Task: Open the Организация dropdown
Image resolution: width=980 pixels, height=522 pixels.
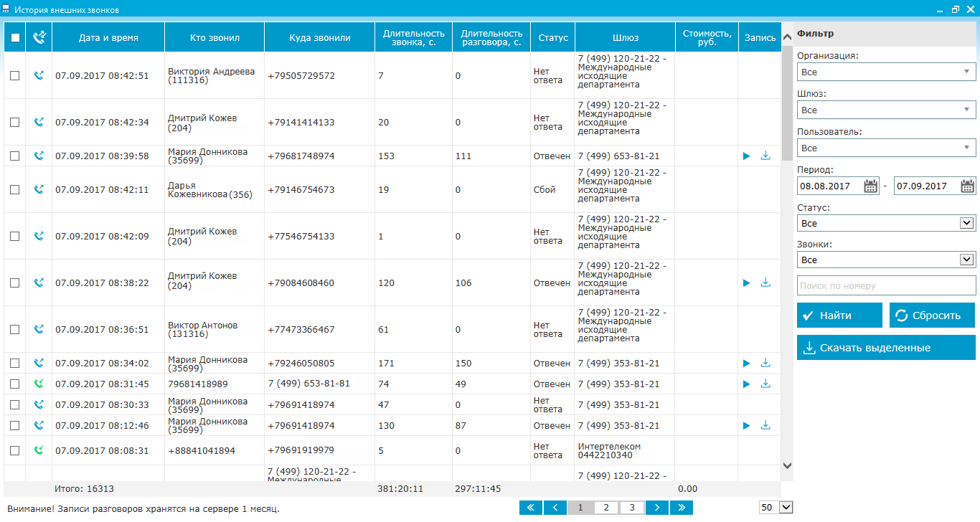Action: click(x=886, y=72)
